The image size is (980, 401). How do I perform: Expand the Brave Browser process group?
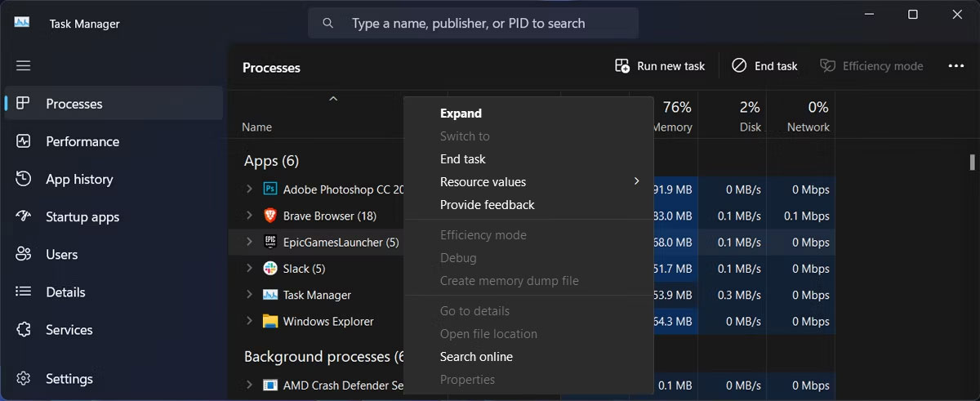249,216
